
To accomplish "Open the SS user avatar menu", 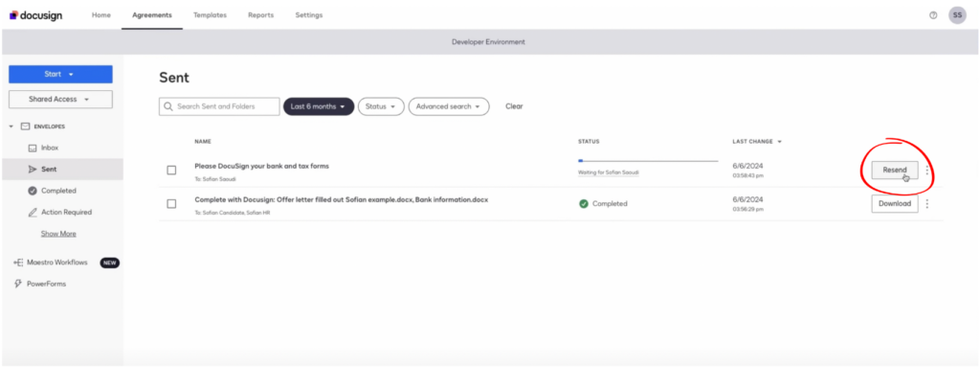I will 957,15.
